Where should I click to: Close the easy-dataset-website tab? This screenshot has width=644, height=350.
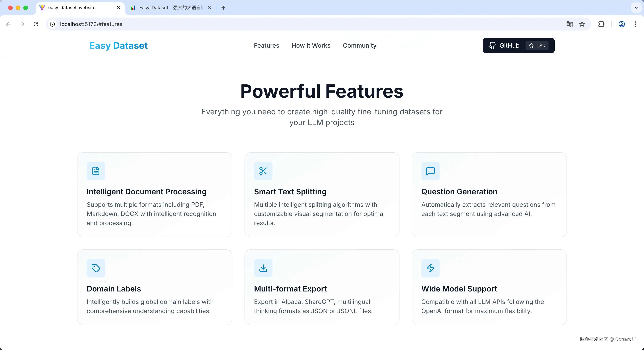coord(118,8)
